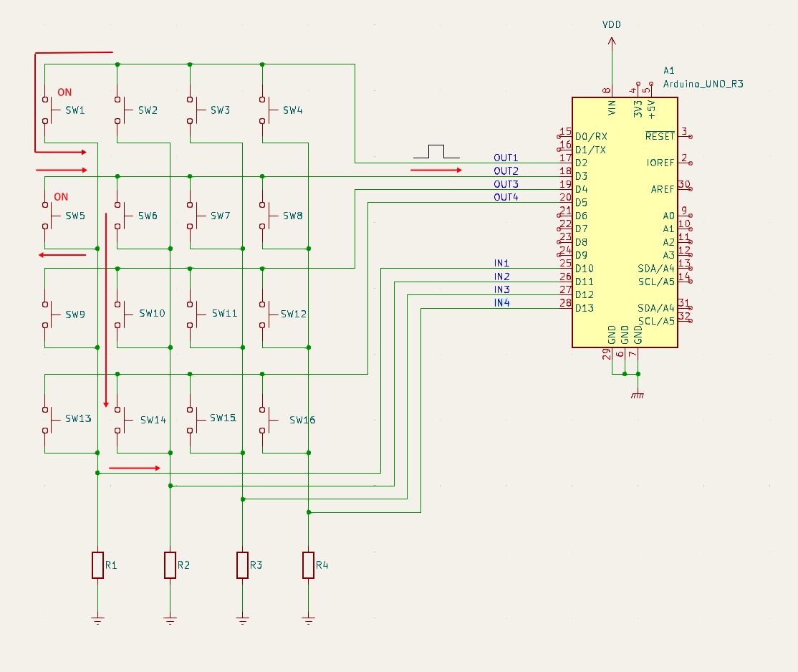Select the IN1 net label
Image resolution: width=798 pixels, height=672 pixels.
(501, 263)
